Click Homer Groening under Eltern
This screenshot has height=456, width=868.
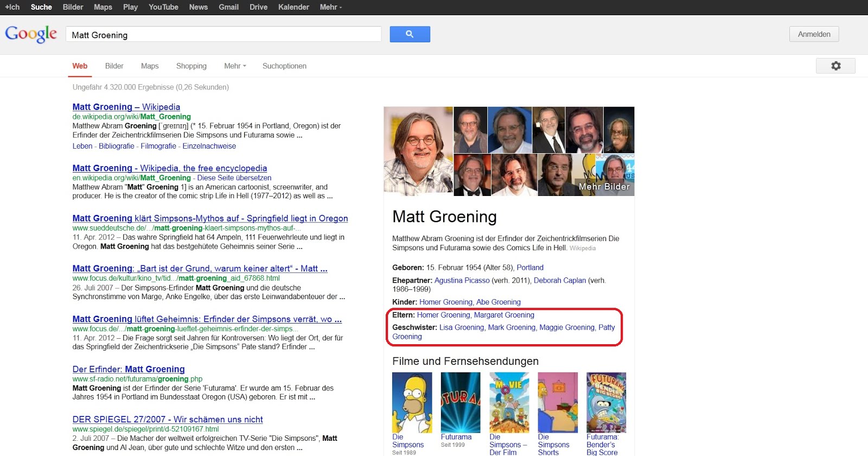(443, 315)
